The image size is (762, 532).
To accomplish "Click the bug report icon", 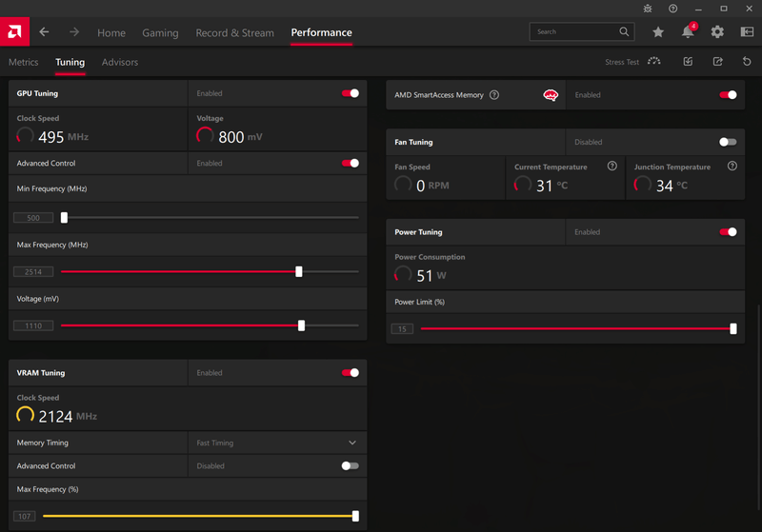I will pyautogui.click(x=648, y=9).
